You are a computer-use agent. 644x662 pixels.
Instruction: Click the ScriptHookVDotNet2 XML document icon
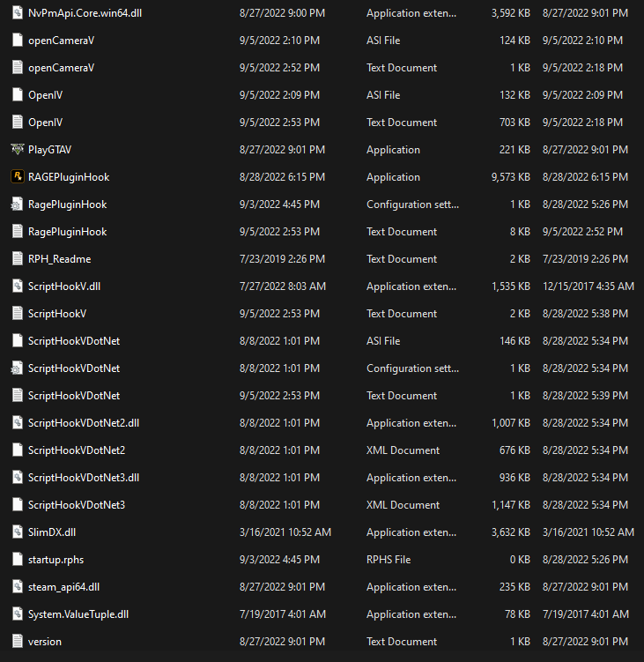[x=18, y=450]
